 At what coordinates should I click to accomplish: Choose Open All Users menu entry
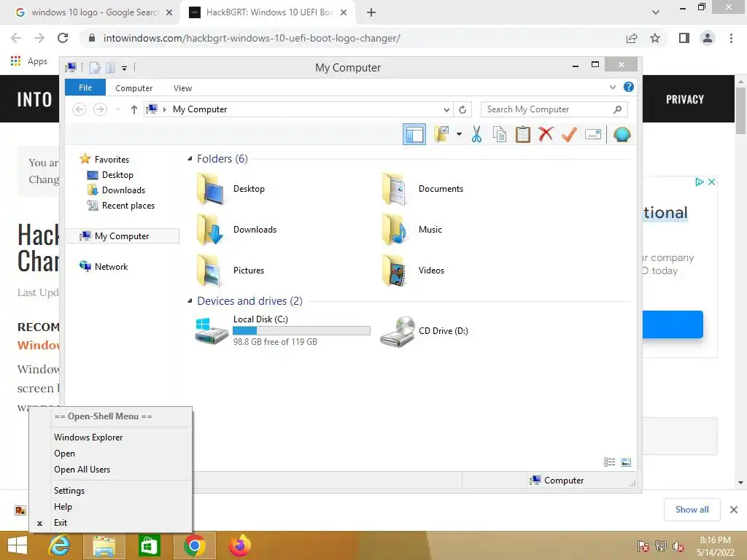click(82, 470)
